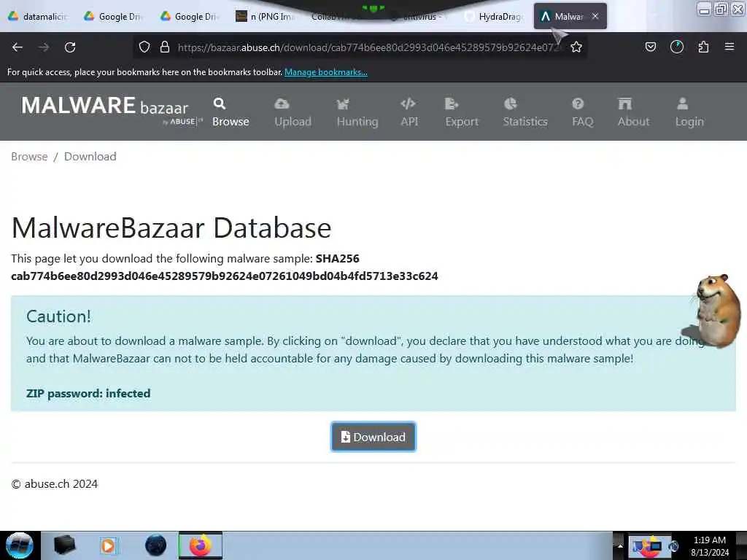Viewport: 747px width, 560px height.
Task: Click the Download sample button
Action: [x=373, y=437]
